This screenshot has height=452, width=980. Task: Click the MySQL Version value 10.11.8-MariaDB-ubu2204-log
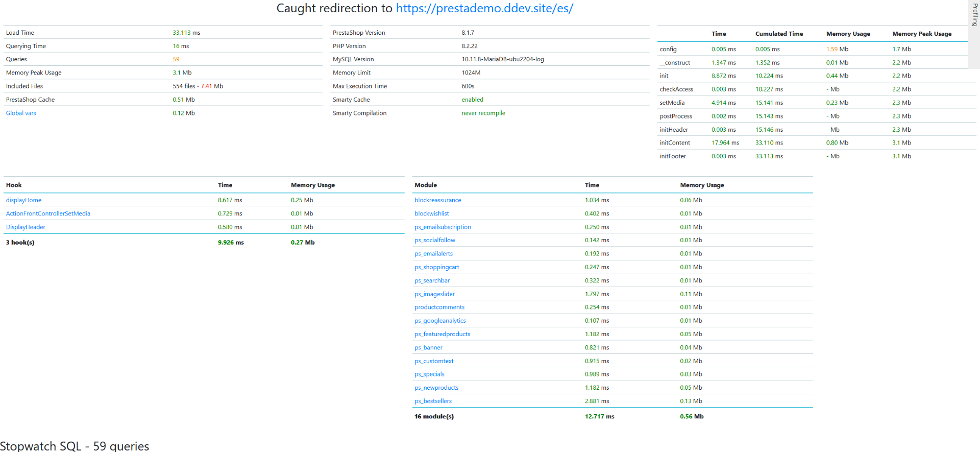[x=503, y=59]
